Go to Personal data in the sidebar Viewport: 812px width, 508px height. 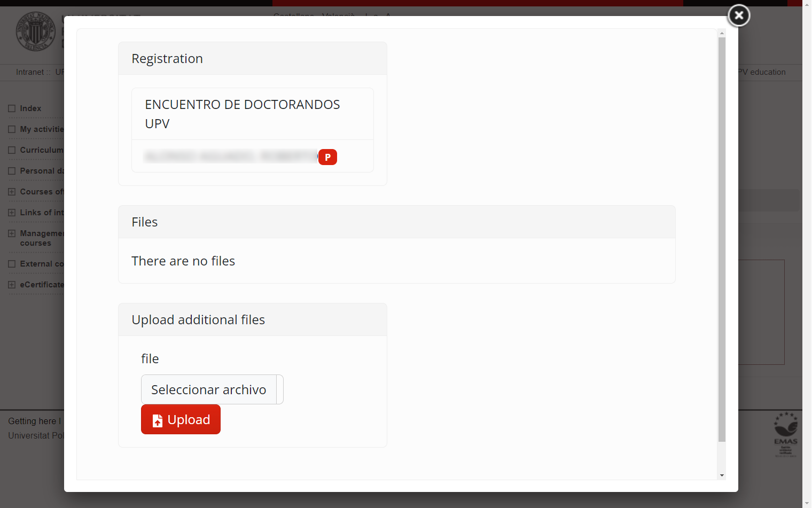(x=41, y=171)
